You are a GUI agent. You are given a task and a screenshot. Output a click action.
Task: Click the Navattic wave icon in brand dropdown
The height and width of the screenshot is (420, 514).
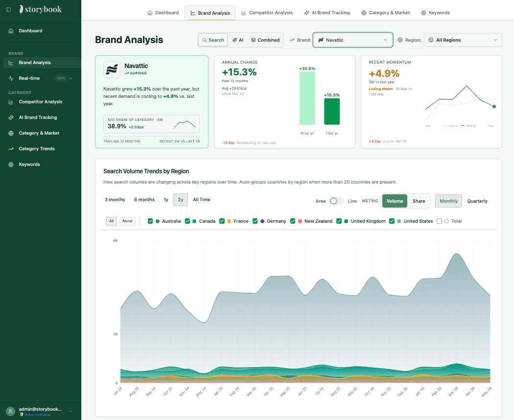[x=321, y=40]
